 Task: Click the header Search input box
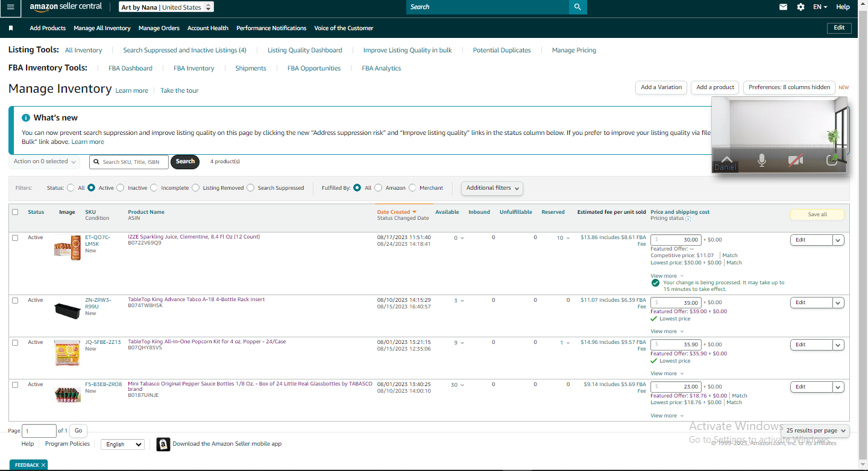click(488, 7)
